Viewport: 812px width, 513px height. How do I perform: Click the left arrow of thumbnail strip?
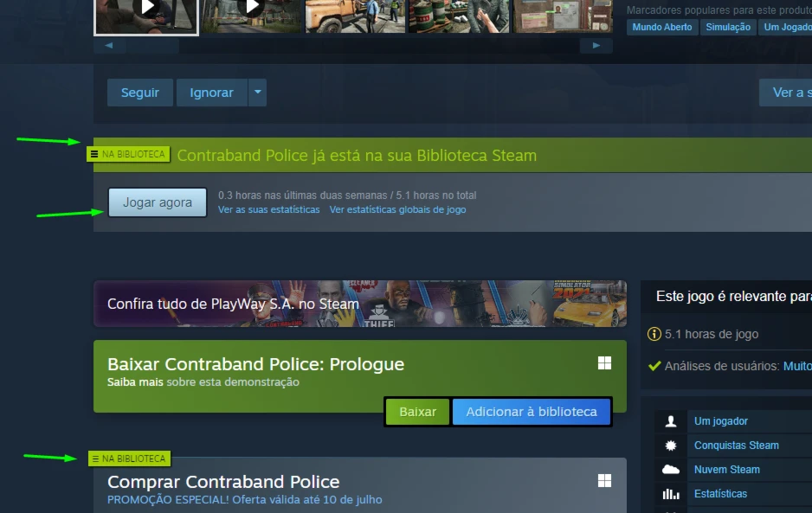109,46
